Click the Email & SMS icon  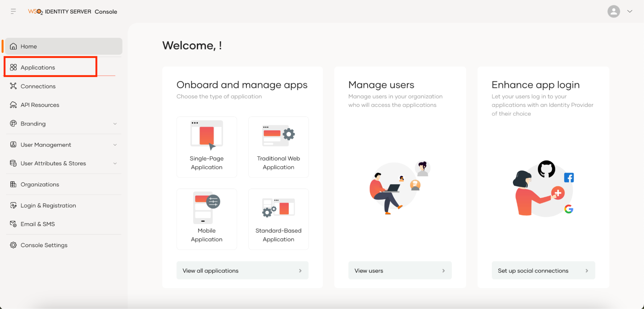point(13,224)
